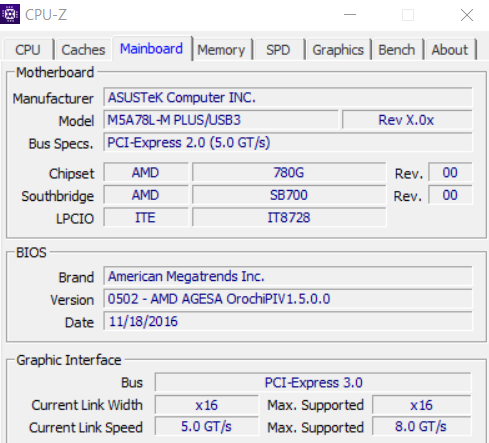Click the BIOS Version field 0502
Image resolution: width=489 pixels, height=443 pixels.
[x=288, y=299]
